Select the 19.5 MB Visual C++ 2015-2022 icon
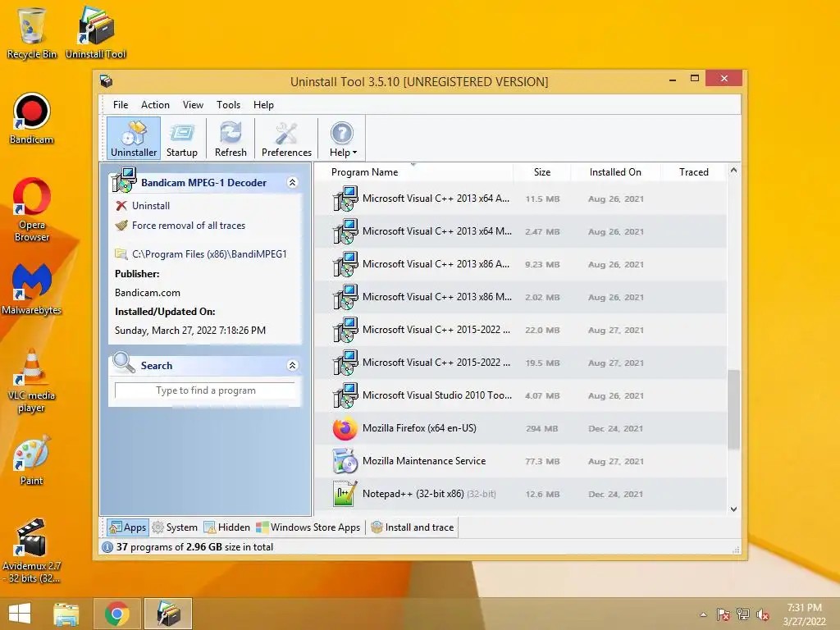The width and height of the screenshot is (840, 630). (x=345, y=363)
